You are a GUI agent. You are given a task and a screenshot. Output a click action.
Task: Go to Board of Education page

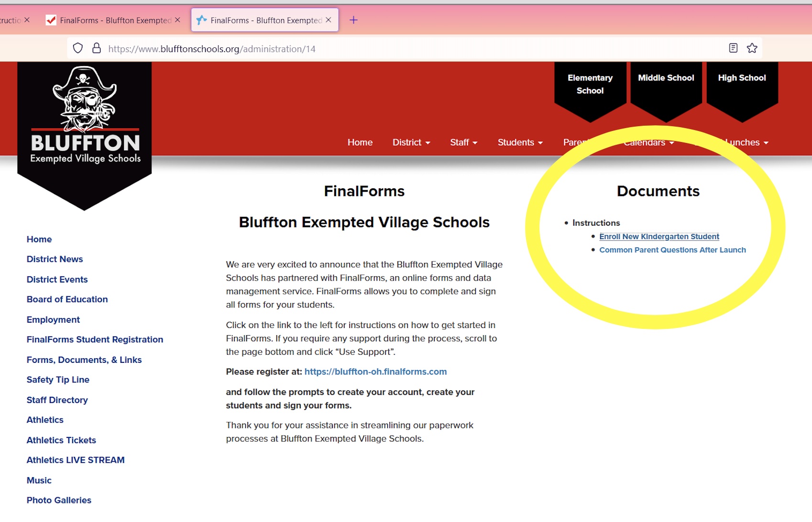coord(67,299)
